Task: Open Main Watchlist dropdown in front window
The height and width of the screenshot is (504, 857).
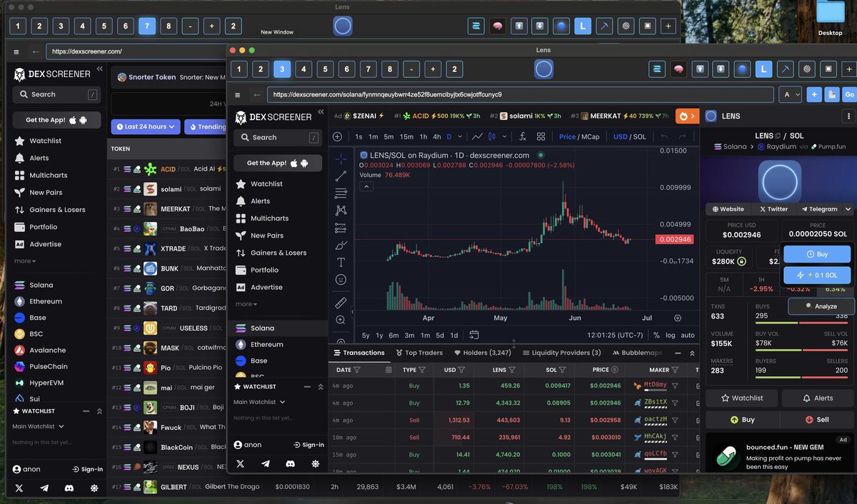Action: (x=259, y=402)
